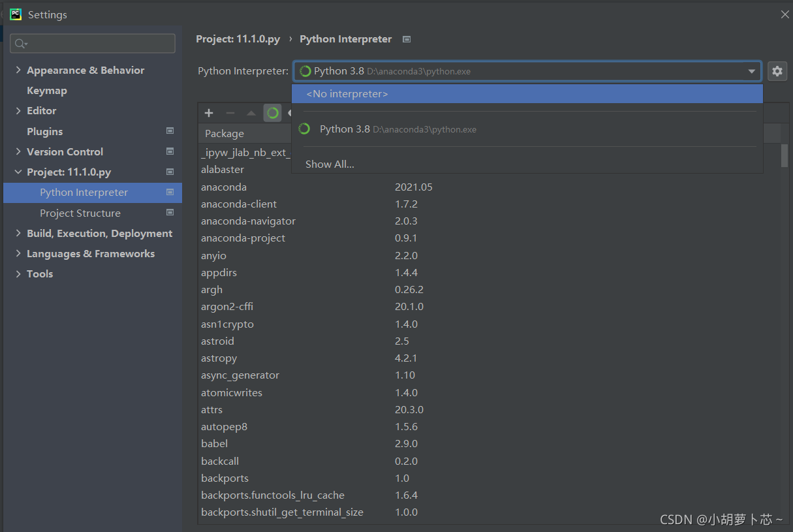Expand the Version Control section
The height and width of the screenshot is (532, 793).
[x=18, y=151]
